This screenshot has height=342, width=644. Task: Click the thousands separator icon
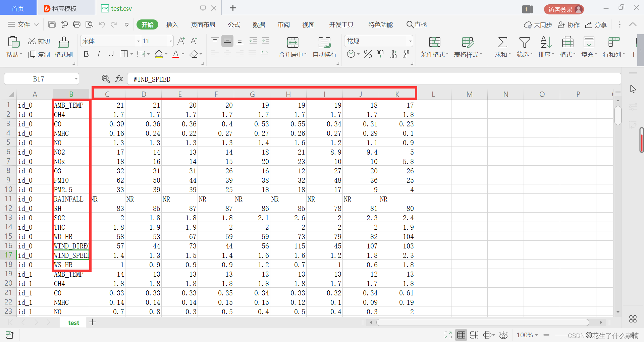[380, 54]
